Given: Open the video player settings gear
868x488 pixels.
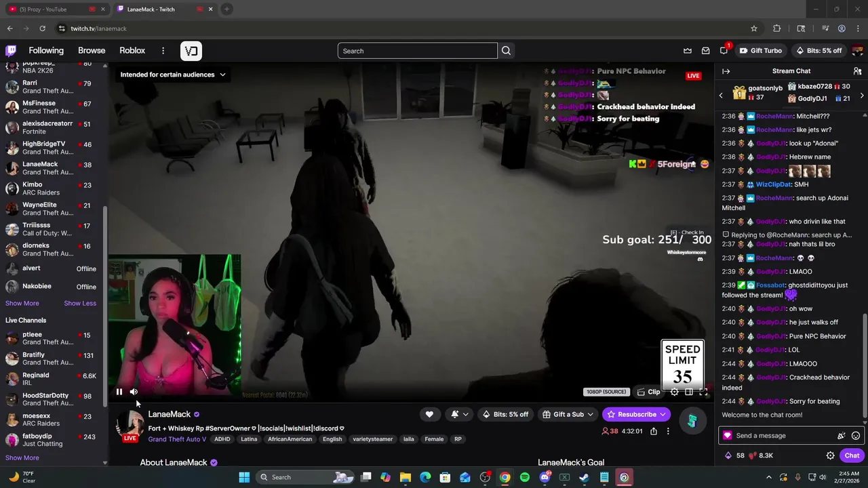Looking at the screenshot, I should (674, 392).
